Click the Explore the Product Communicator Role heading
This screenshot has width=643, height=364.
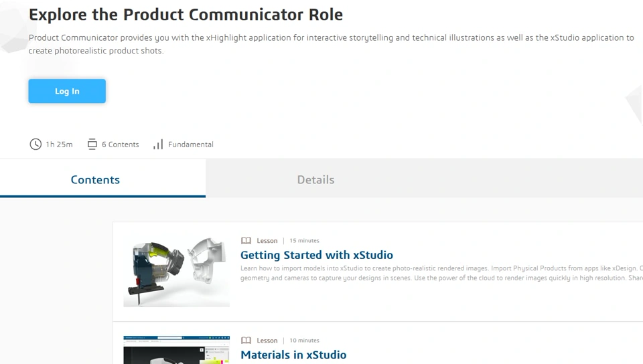(186, 14)
